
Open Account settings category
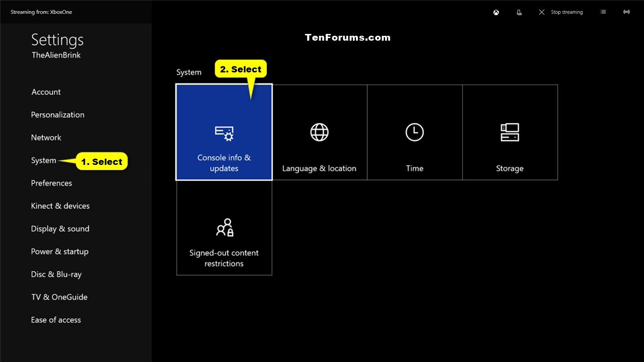pos(46,92)
